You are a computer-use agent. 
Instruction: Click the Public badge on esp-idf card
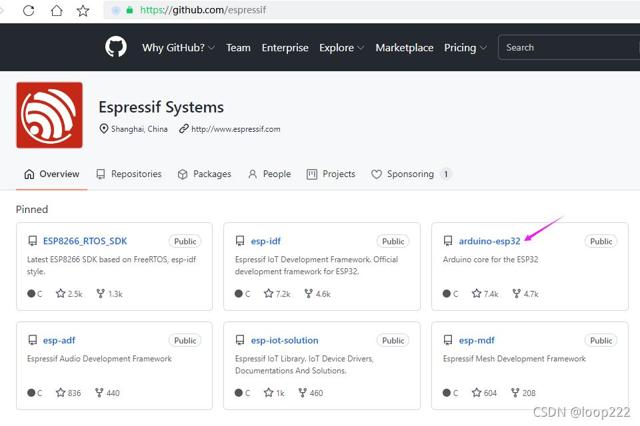(393, 241)
